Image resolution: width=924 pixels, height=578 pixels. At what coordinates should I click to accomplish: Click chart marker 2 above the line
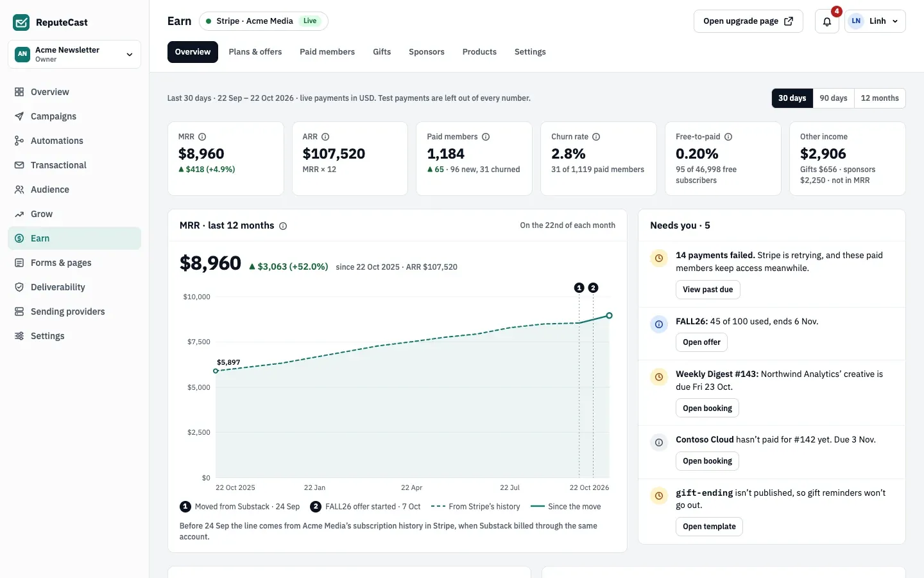pyautogui.click(x=593, y=288)
